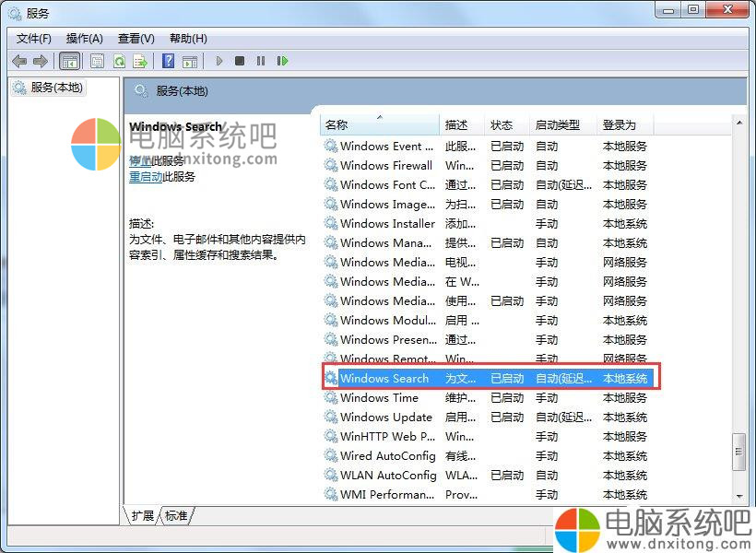Select the Windows Event service name
This screenshot has height=553, width=756.
click(386, 147)
